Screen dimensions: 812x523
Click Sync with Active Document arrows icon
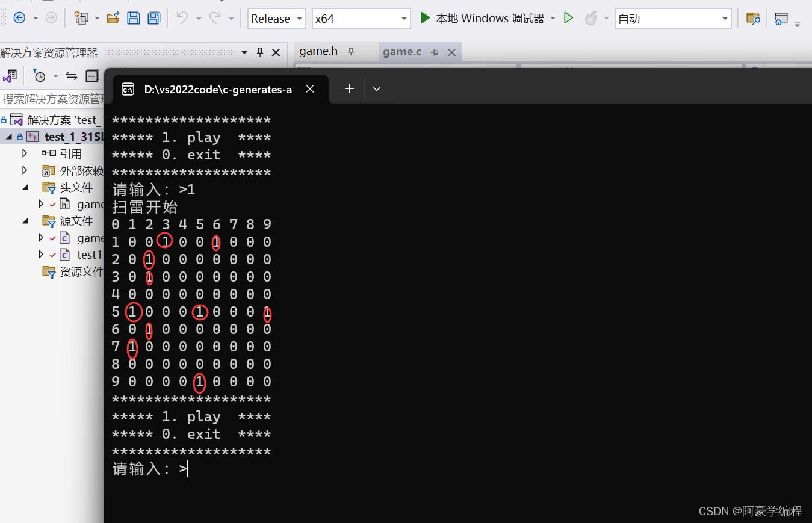(72, 76)
